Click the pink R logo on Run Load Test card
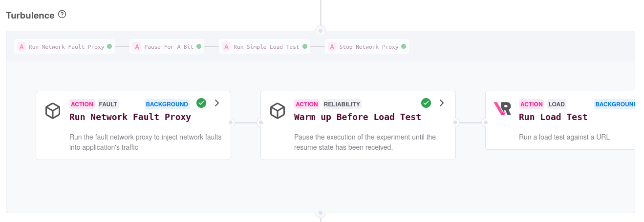 [502, 108]
